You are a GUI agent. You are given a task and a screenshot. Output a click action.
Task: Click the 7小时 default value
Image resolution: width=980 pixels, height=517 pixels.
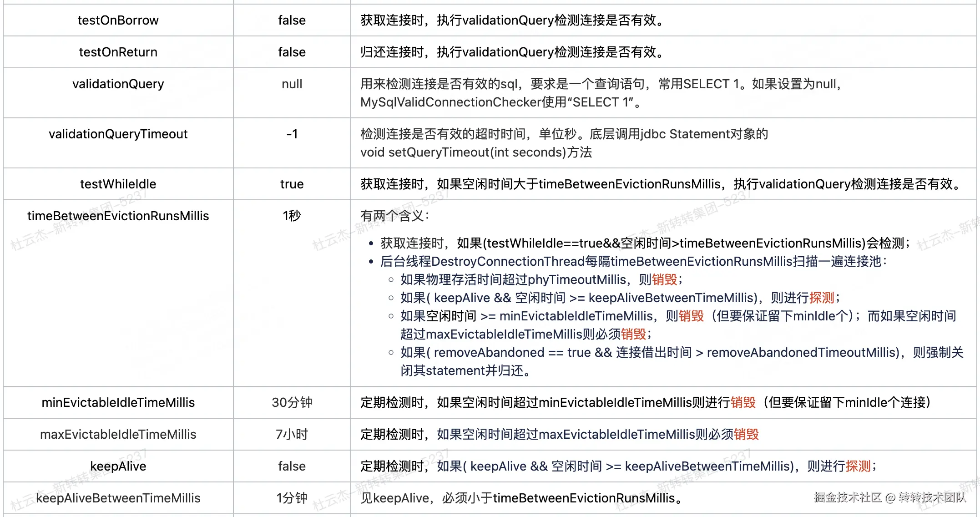click(x=292, y=435)
